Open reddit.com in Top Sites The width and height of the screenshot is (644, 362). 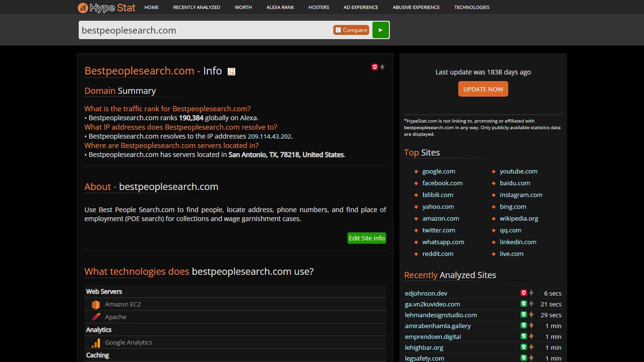coord(438,254)
